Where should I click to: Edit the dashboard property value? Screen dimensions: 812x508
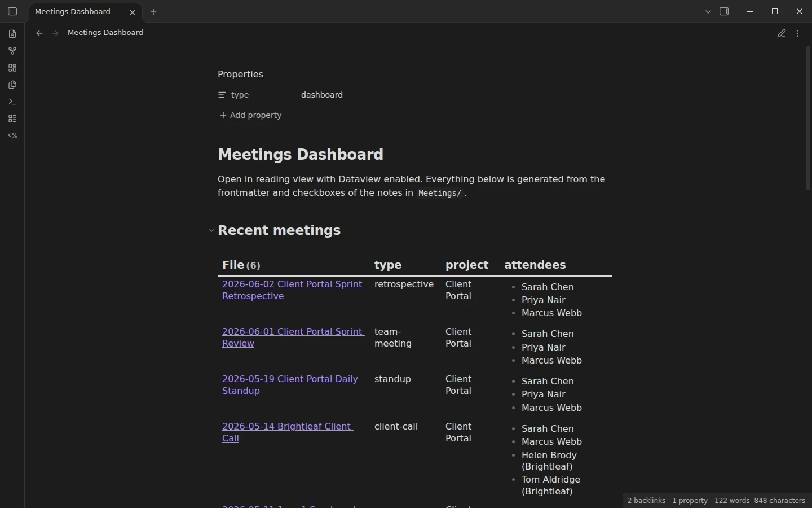click(x=322, y=95)
